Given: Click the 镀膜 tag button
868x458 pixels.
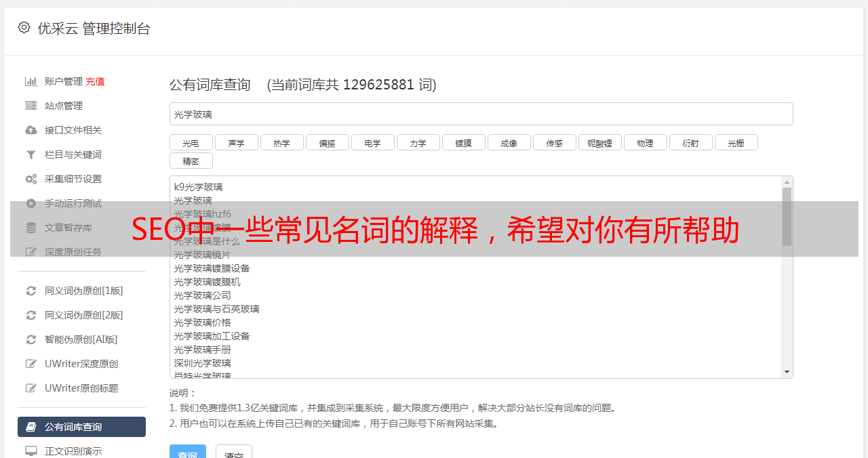Looking at the screenshot, I should pyautogui.click(x=463, y=142).
